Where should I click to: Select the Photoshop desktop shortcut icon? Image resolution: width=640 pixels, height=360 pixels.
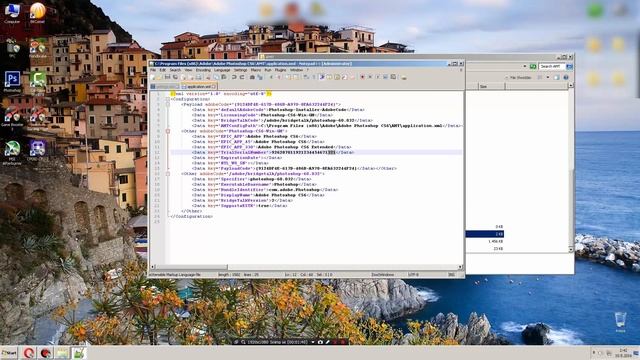click(12, 81)
